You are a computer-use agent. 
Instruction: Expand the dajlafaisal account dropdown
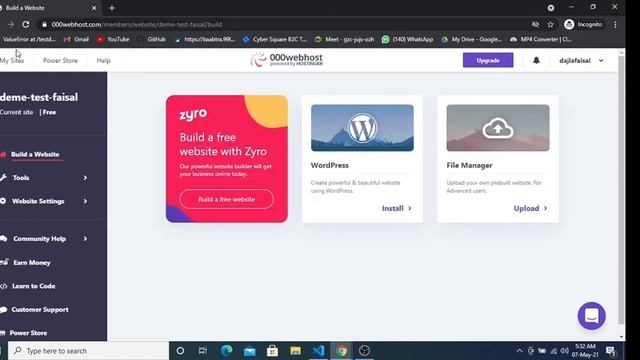(581, 60)
